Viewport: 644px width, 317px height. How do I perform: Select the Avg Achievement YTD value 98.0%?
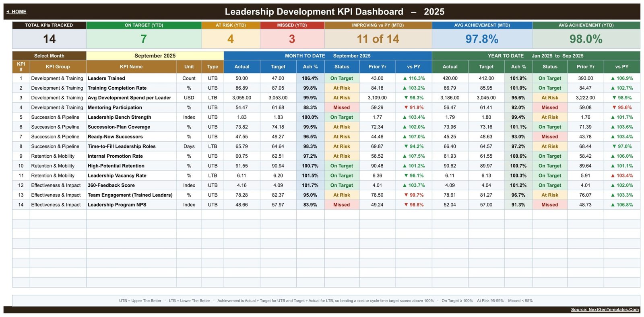pyautogui.click(x=586, y=39)
